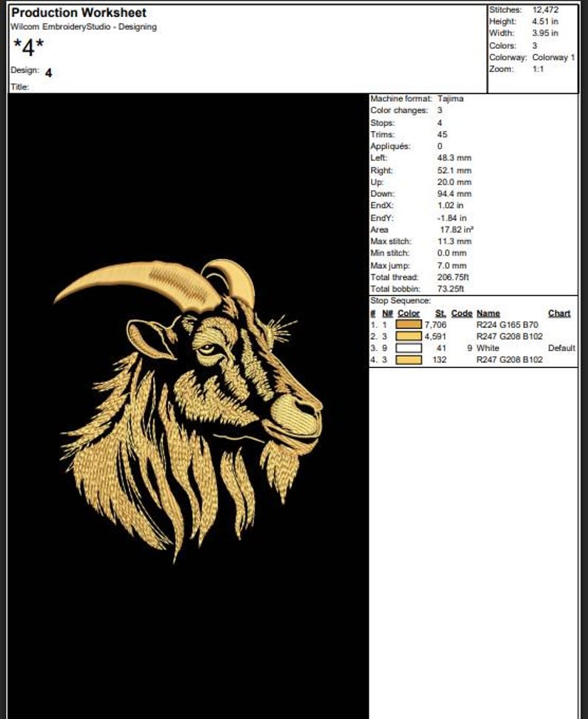Click the 'Name' column header

coord(488,313)
